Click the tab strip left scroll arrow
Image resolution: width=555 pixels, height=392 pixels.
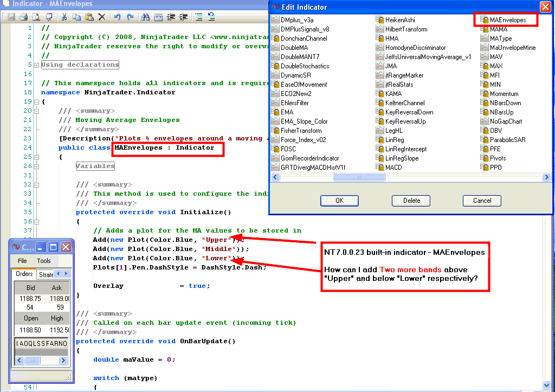(59, 273)
